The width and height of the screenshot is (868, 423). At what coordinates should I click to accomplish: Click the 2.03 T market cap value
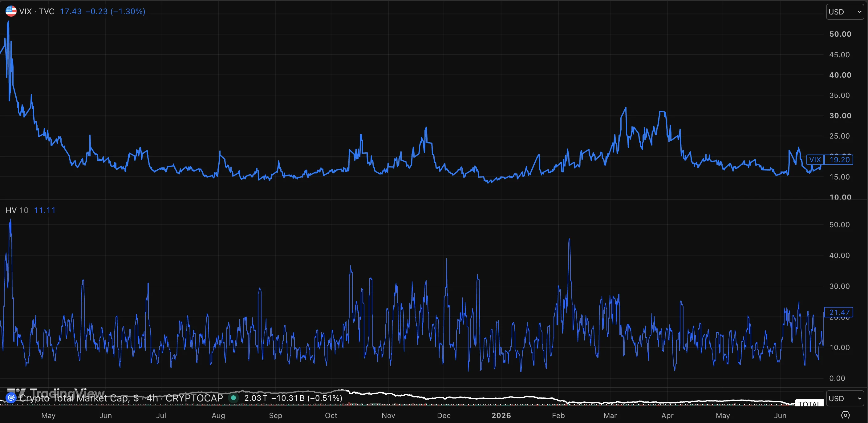255,398
